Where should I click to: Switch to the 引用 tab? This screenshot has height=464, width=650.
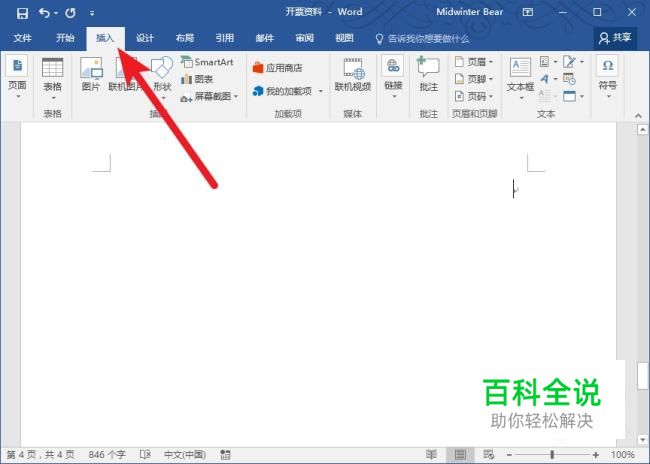[x=225, y=38]
